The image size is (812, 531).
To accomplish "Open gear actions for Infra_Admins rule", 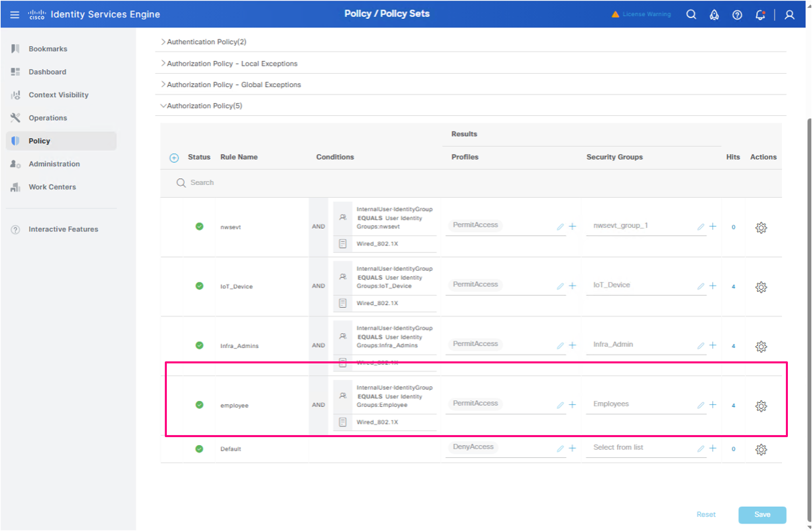I will [x=761, y=347].
